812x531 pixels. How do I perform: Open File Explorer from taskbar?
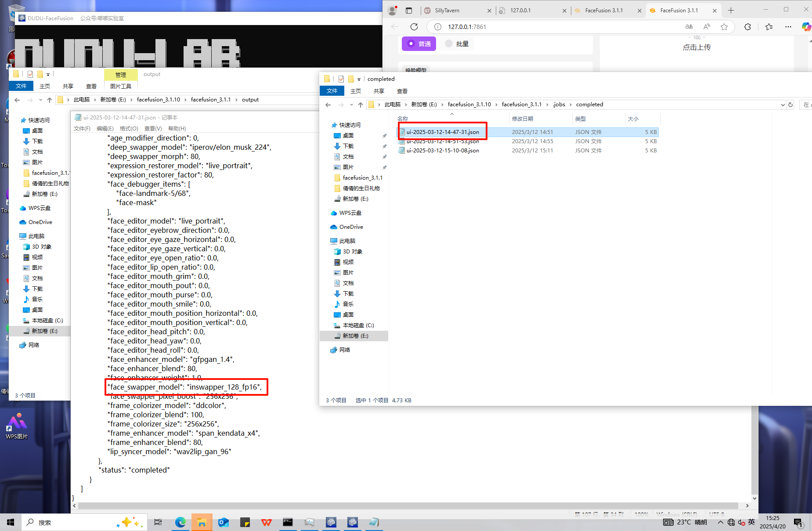click(x=202, y=522)
